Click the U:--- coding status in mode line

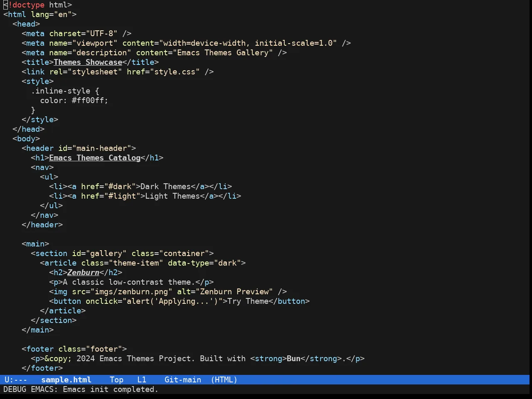[x=15, y=379]
